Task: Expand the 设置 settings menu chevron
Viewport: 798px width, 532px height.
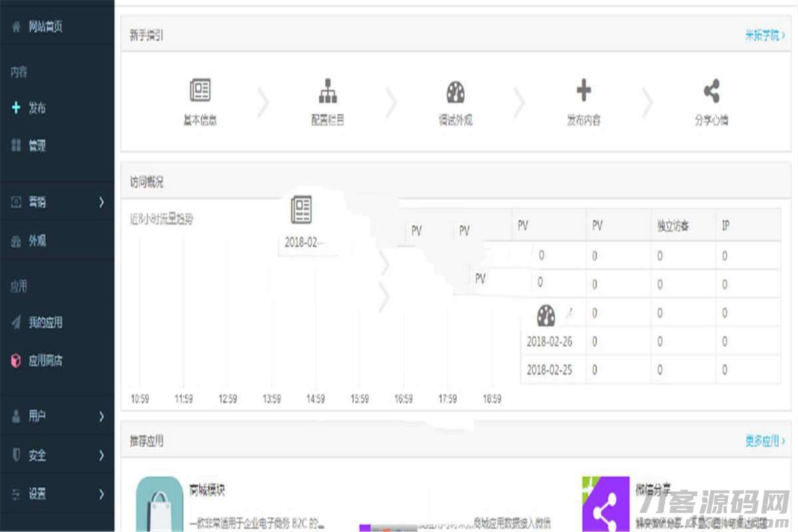Action: coord(102,495)
